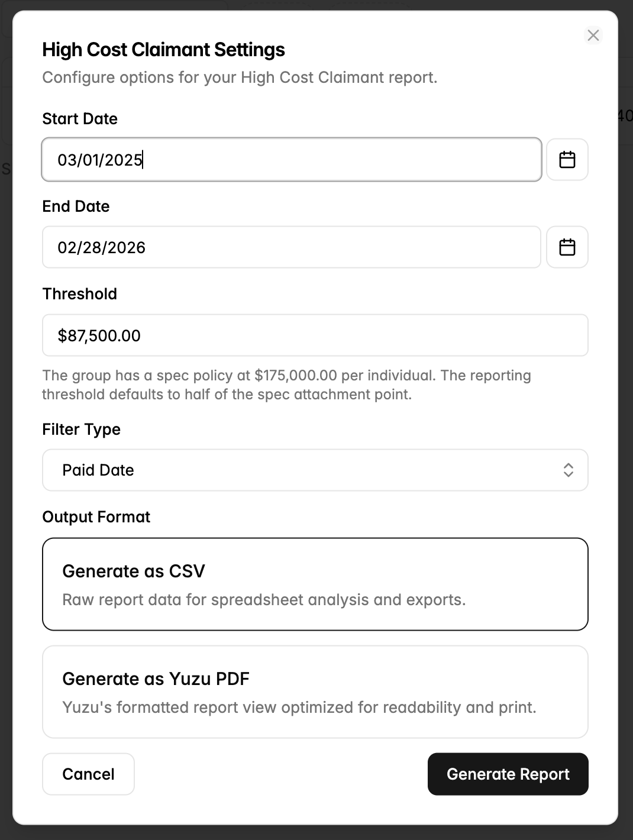Click the High Cost Claimant Settings title
633x840 pixels.
click(164, 50)
